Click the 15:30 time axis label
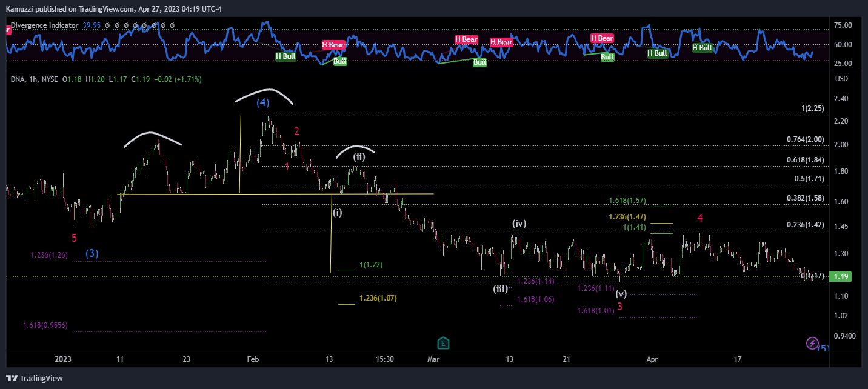Screen dimensions: 868x389 385,359
